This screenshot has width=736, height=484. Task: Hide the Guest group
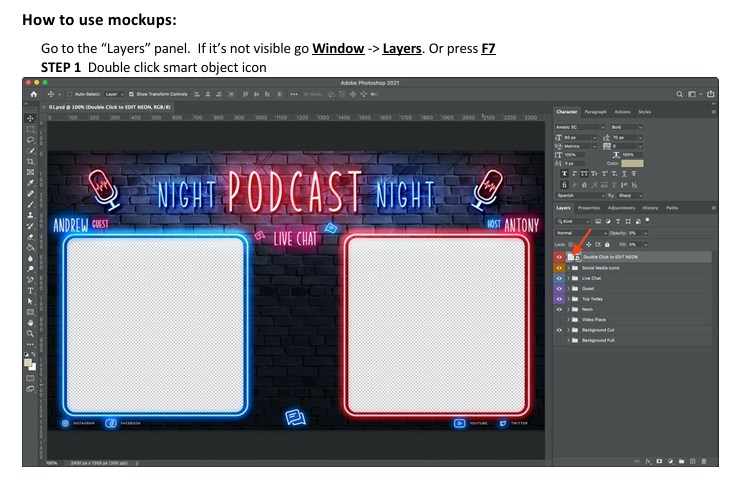pos(559,289)
